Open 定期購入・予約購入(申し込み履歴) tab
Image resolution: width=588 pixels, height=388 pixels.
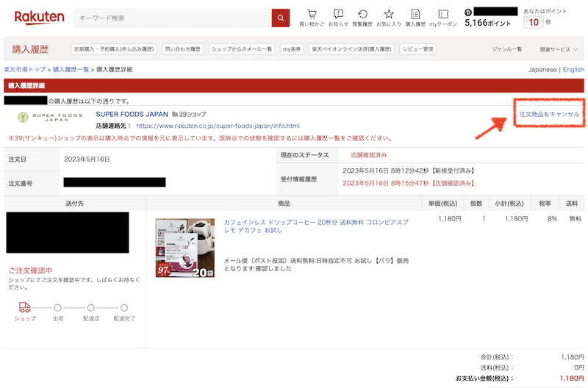[114, 49]
